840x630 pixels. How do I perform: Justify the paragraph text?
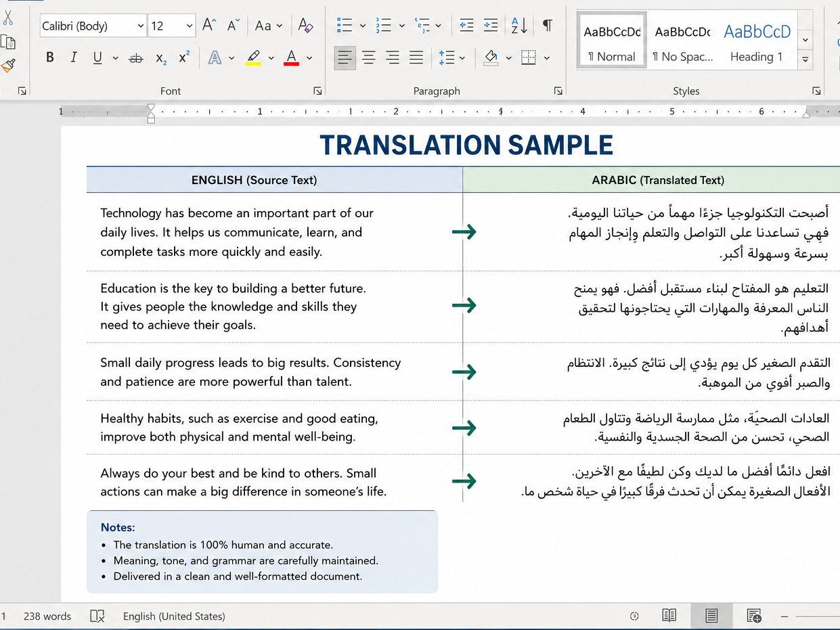click(x=416, y=58)
